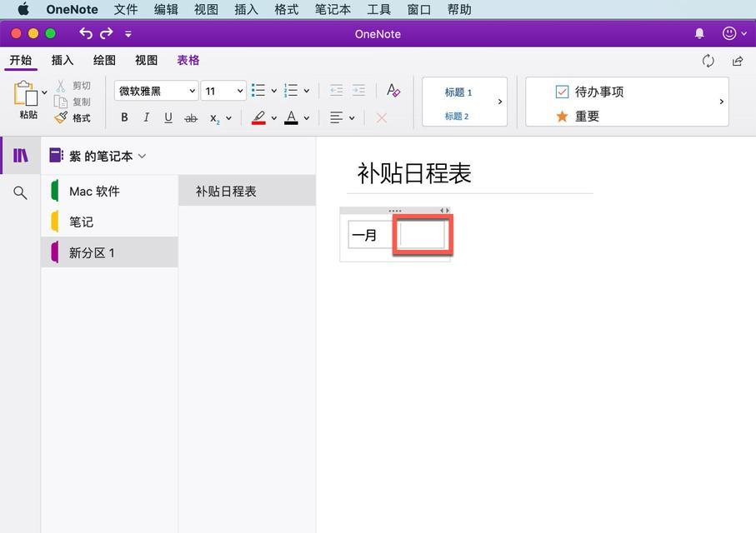756x533 pixels.
Task: Switch to the 插入 ribbon tab
Action: [63, 60]
